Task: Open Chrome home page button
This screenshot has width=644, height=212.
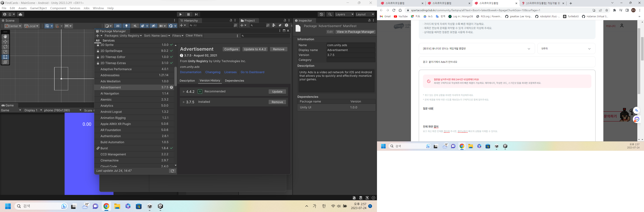Action: [400, 10]
